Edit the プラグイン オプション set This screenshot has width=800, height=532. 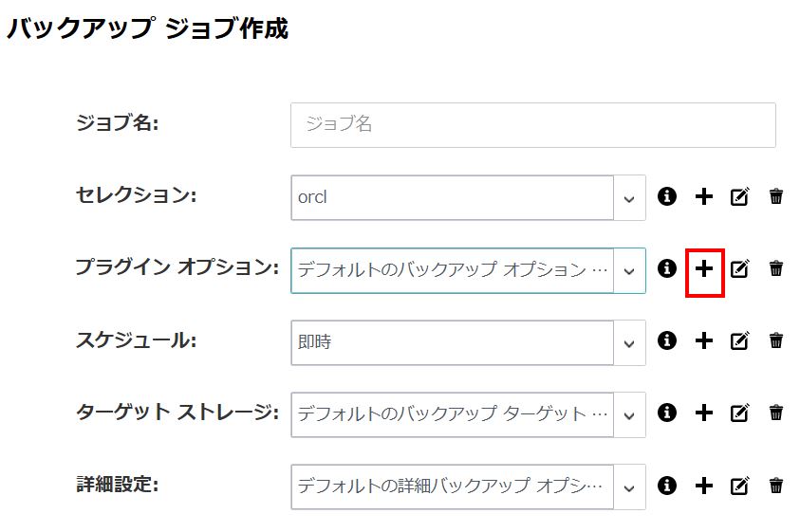(740, 268)
